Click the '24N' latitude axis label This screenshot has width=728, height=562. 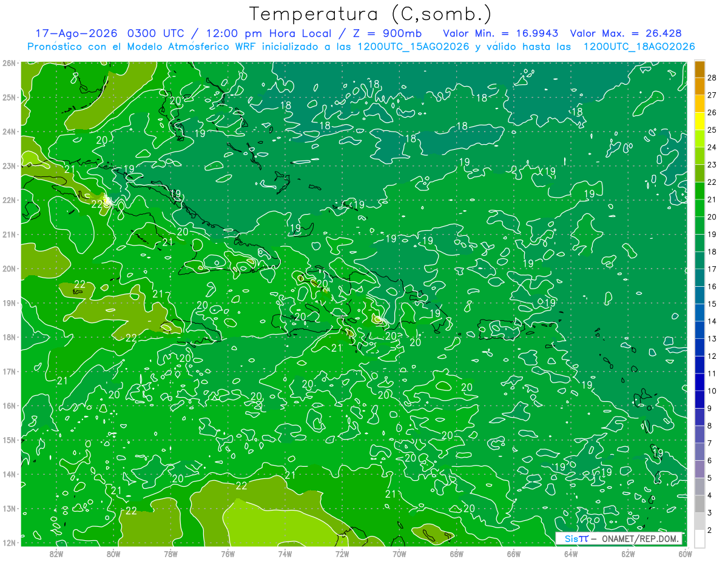[x=8, y=132]
